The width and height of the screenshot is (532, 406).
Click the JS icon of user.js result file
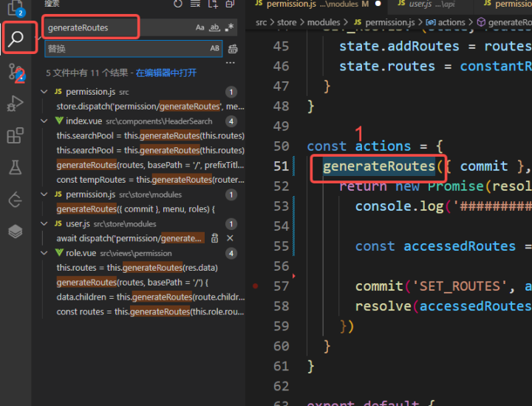pyautogui.click(x=58, y=224)
